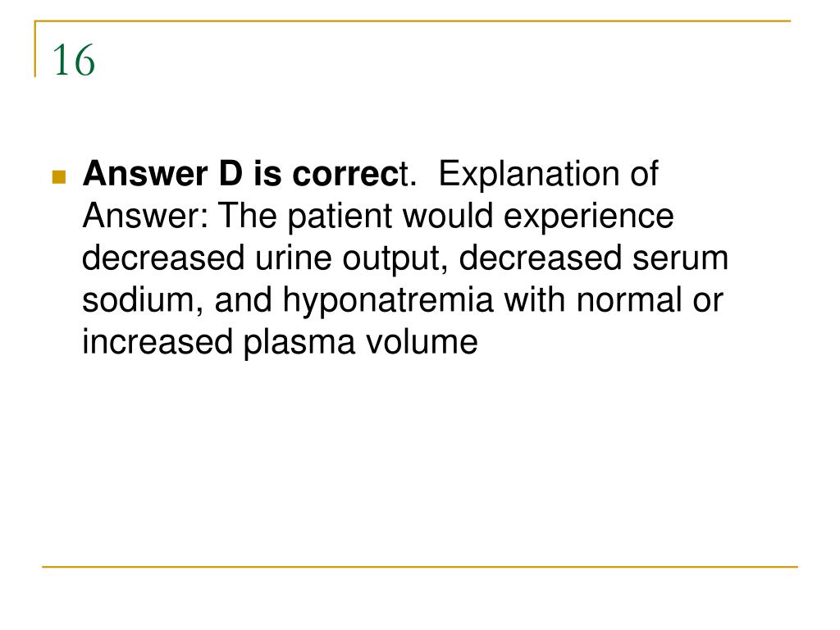Click the phrase 'The patient would experience'
840x630 pixels.
tap(445, 216)
